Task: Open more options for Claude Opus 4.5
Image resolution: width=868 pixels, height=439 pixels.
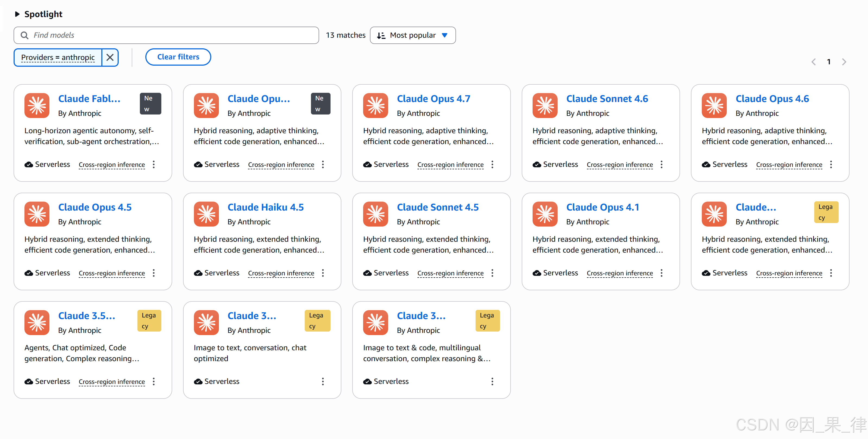Action: point(154,273)
